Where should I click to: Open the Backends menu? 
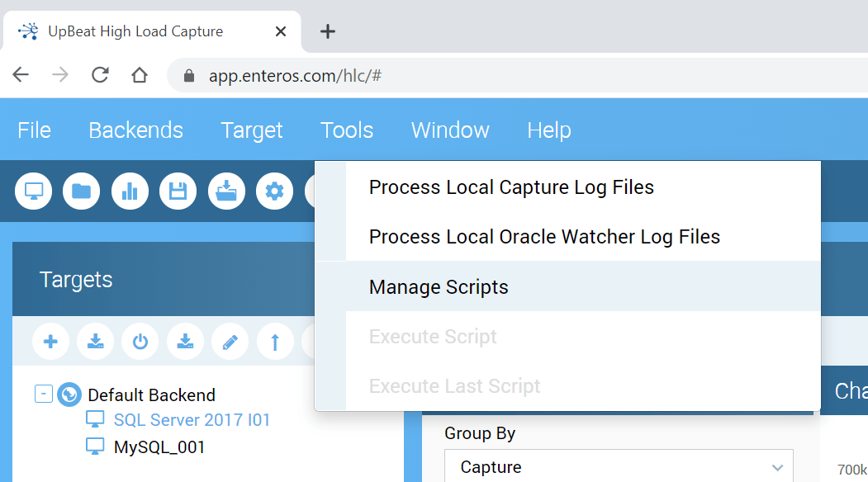click(x=135, y=130)
